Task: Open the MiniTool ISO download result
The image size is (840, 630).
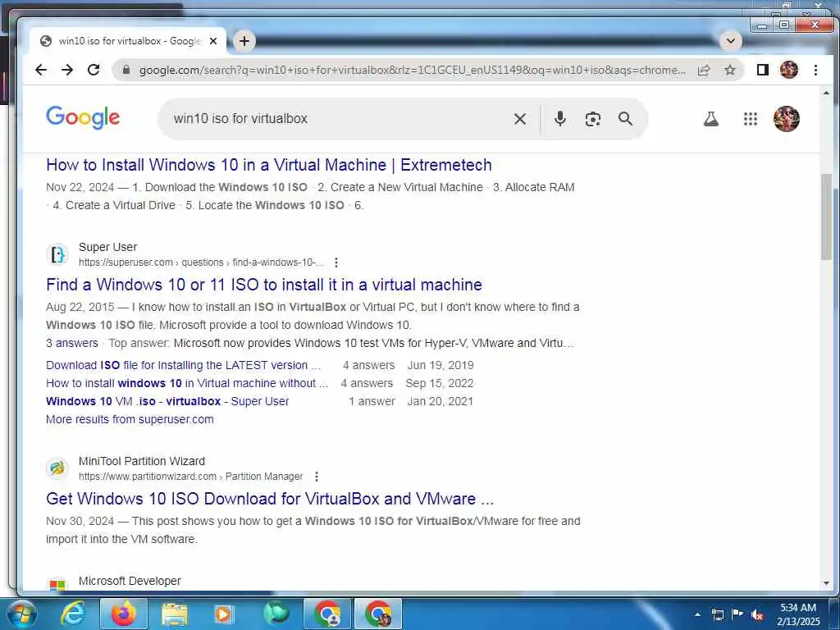Action: [x=270, y=499]
